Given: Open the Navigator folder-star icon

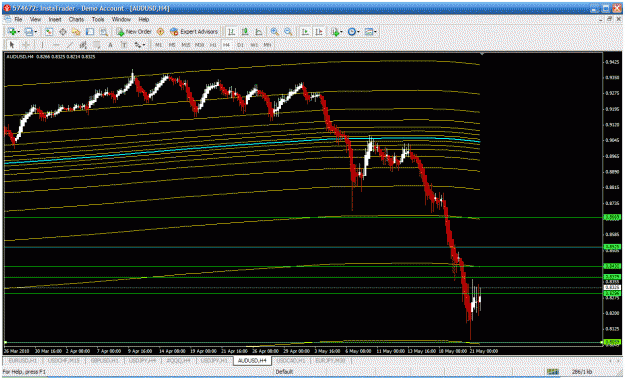Looking at the screenshot, I should tap(76, 32).
